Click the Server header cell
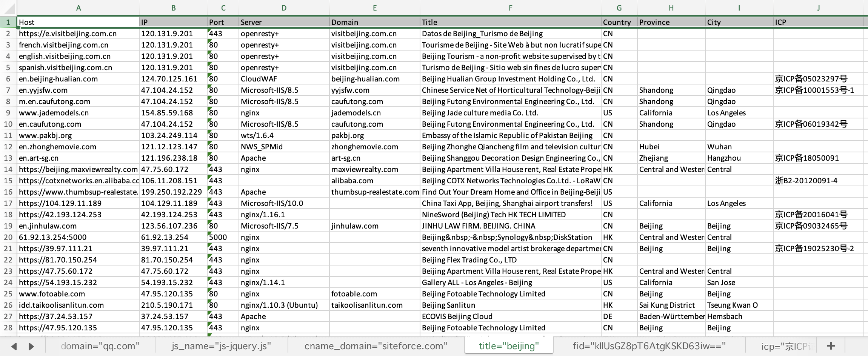 [x=284, y=22]
